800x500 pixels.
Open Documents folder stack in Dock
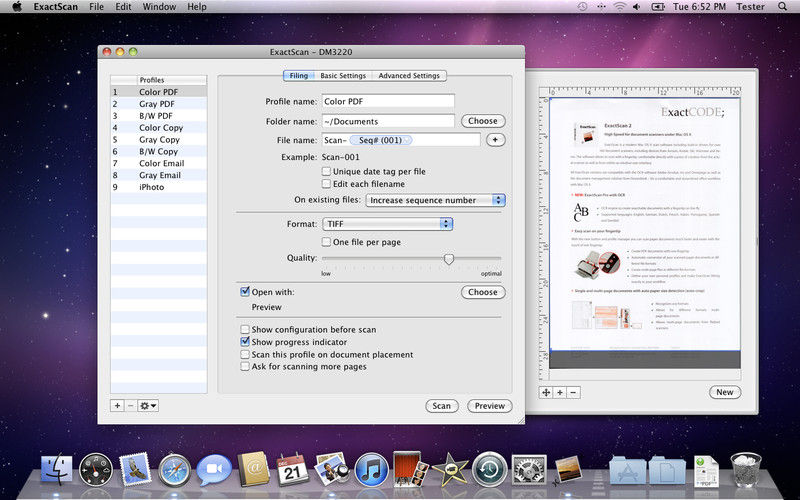coord(667,470)
